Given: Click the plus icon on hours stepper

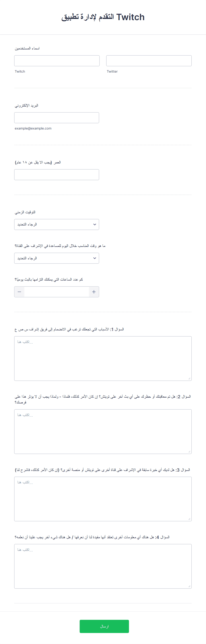Looking at the screenshot, I should coord(94,292).
